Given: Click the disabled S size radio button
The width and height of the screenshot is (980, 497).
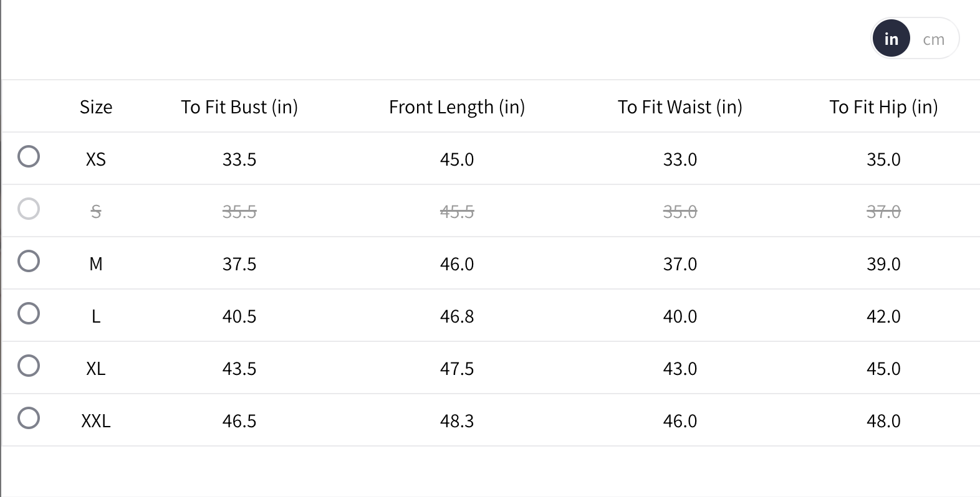Looking at the screenshot, I should [29, 209].
